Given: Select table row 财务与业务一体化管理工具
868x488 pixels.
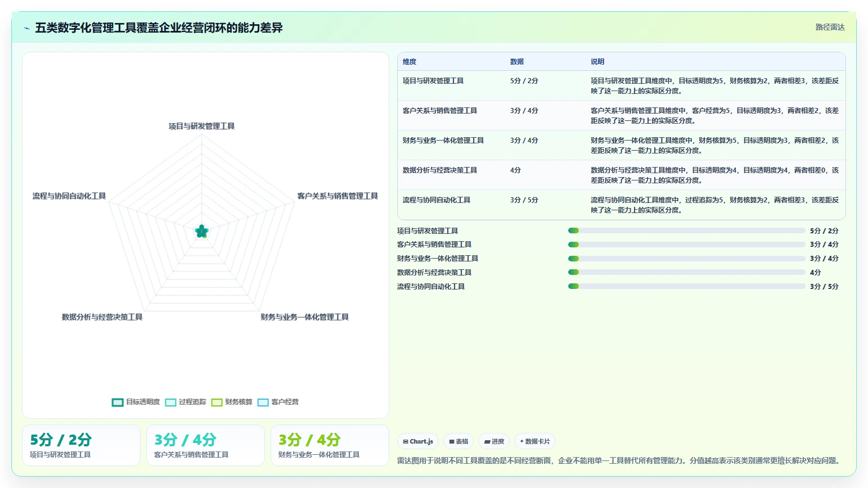Looking at the screenshot, I should click(x=622, y=145).
